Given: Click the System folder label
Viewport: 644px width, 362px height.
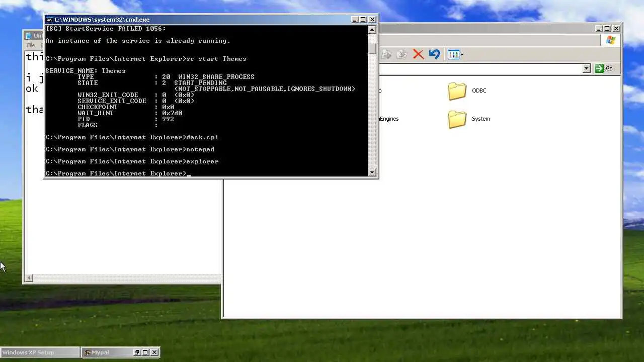Looking at the screenshot, I should tap(480, 119).
